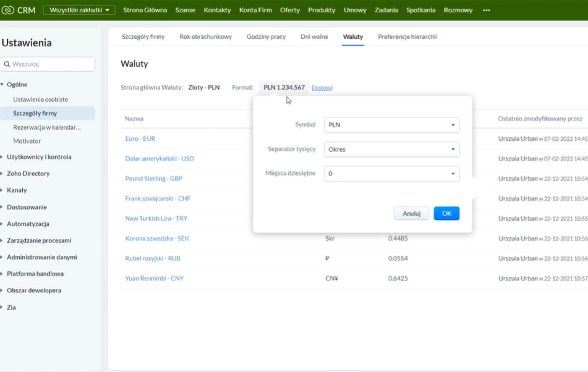Click the PLN 1.234.567 format value

(x=284, y=87)
